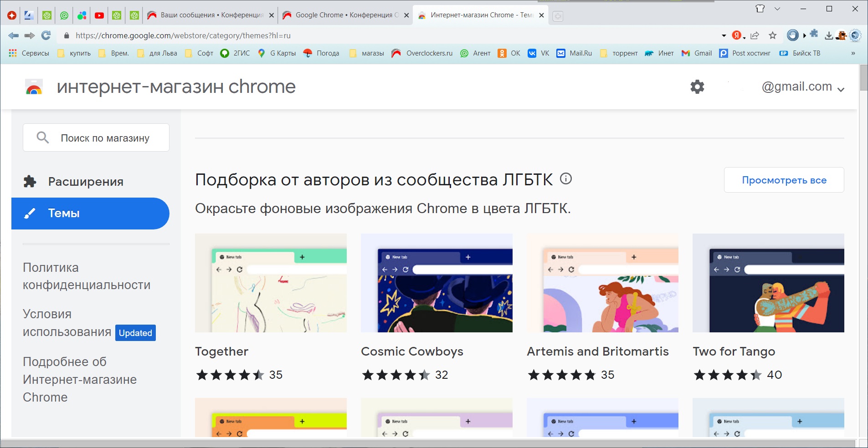This screenshot has height=448, width=868.
Task: Click the horizontal scrollbar at page bottom
Action: (x=428, y=443)
